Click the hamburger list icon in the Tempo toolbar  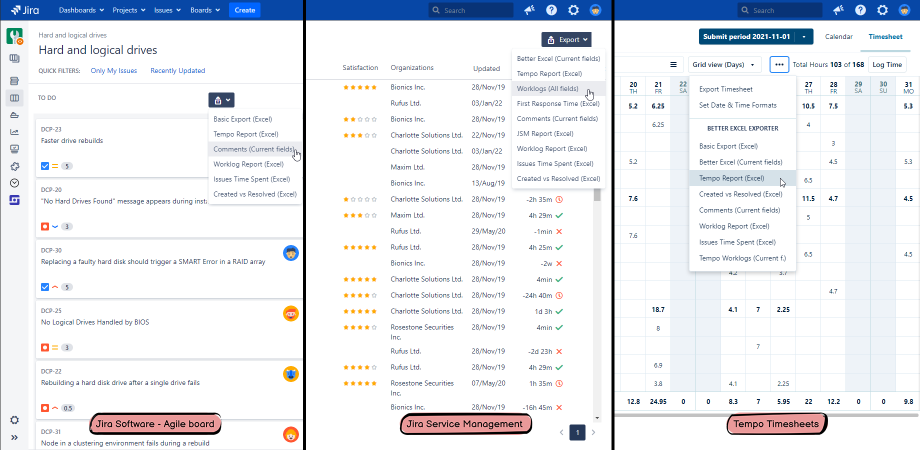point(674,65)
